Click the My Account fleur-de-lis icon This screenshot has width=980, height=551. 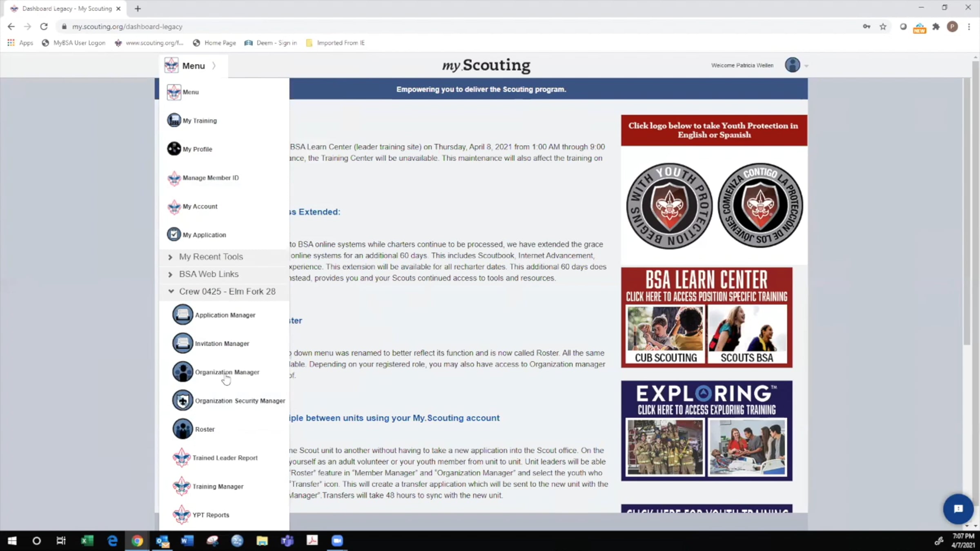coord(174,207)
